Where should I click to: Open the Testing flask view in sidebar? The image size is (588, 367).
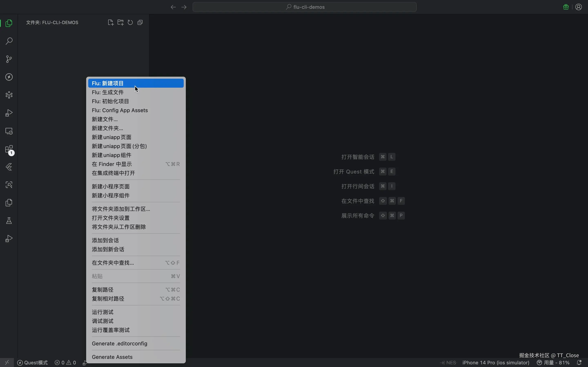[x=9, y=220]
